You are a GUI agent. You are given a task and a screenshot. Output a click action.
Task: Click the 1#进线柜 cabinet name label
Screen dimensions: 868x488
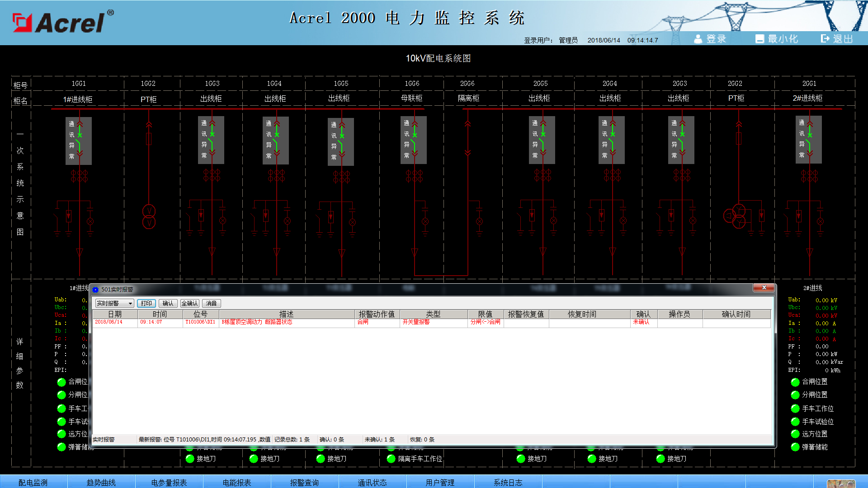click(x=78, y=99)
